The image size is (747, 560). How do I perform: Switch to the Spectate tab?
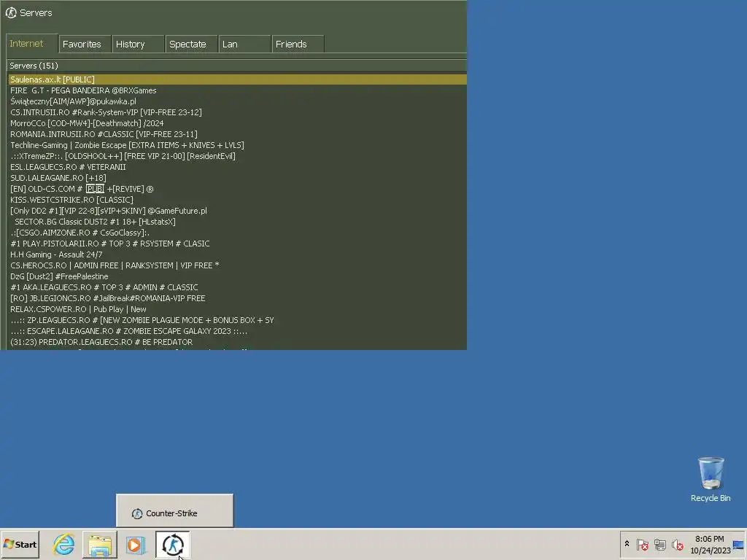192,44
